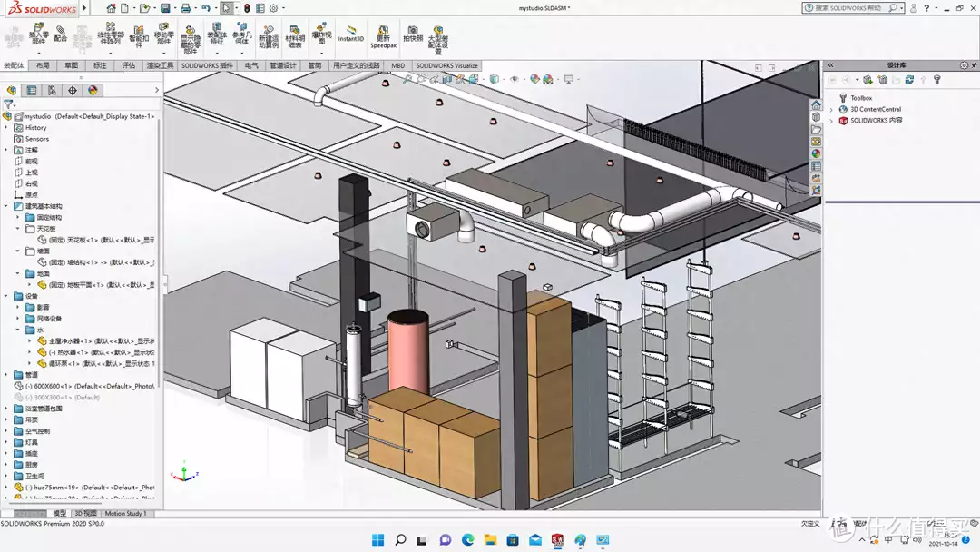This screenshot has width=980, height=552.
Task: Open the Options gear dropdown arrow
Action: pyautogui.click(x=284, y=8)
